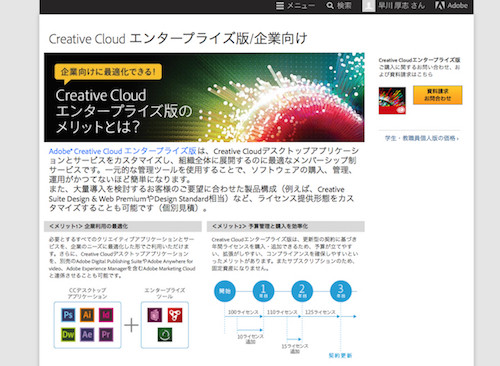Click the purple enterprise tool icon

(155, 315)
